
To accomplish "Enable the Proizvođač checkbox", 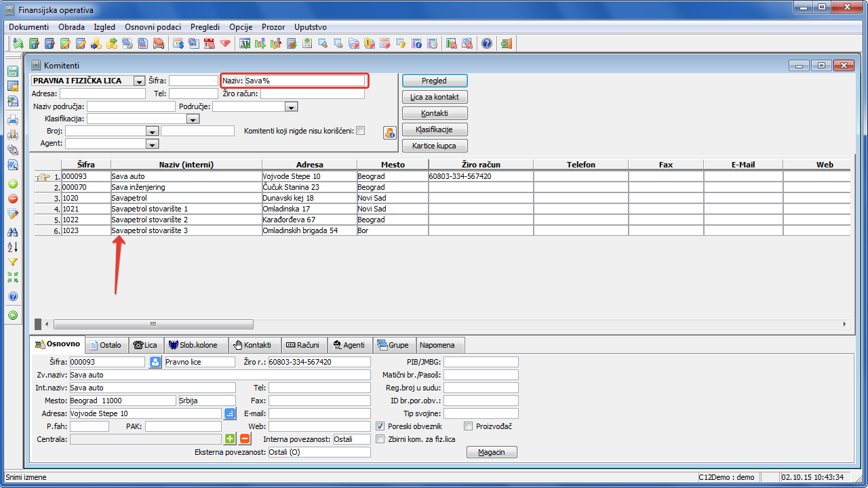I will click(469, 426).
